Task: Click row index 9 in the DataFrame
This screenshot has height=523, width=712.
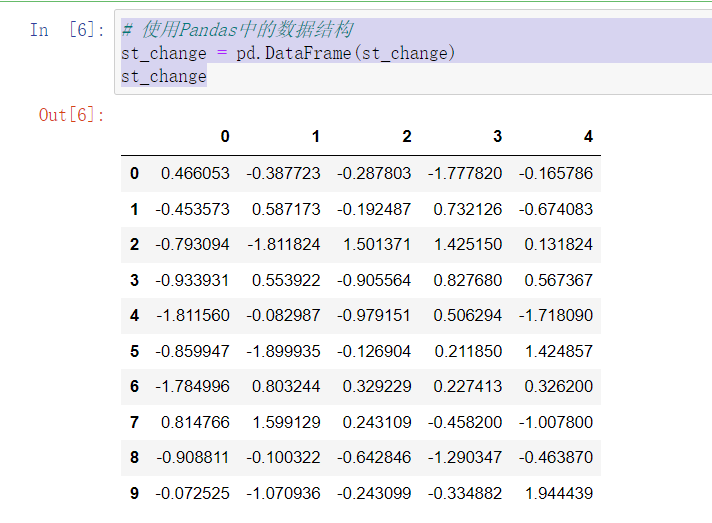Action: (x=134, y=493)
